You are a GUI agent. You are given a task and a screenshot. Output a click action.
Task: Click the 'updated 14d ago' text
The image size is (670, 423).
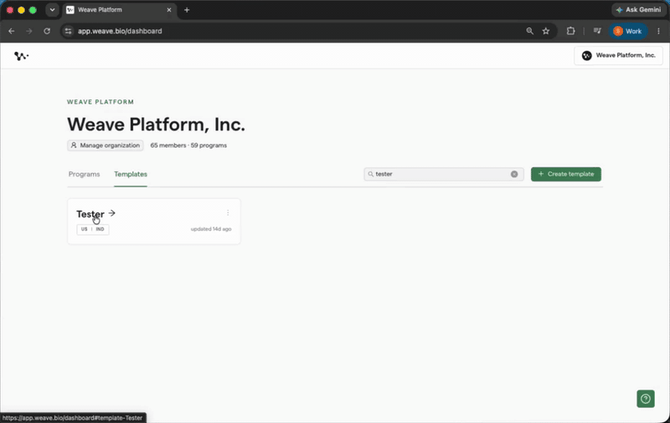coord(211,229)
